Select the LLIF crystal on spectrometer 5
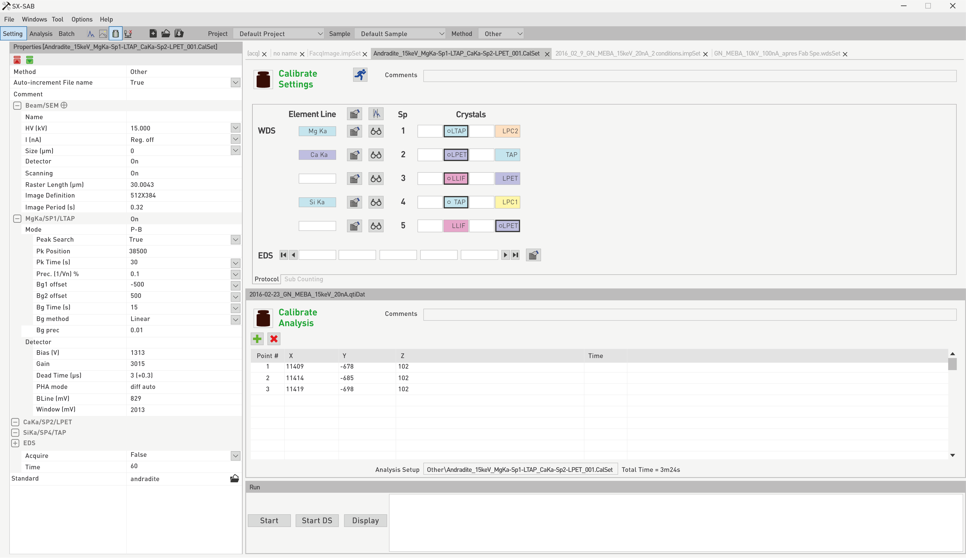This screenshot has width=966, height=560. click(456, 226)
